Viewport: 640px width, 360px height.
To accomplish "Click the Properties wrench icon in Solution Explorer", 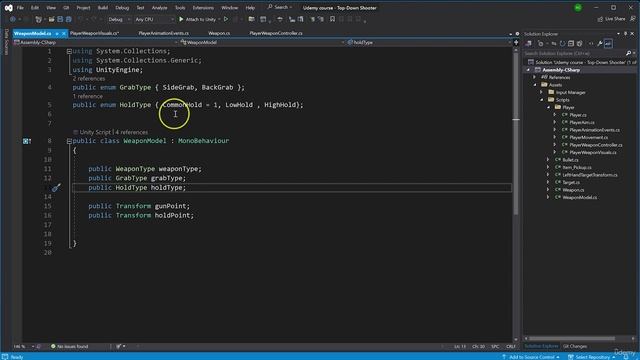I will click(x=600, y=44).
